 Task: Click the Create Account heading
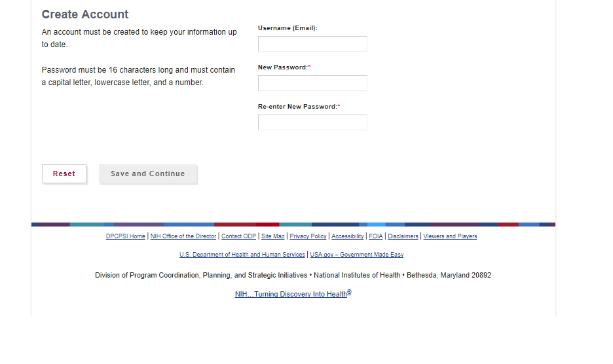pos(85,14)
